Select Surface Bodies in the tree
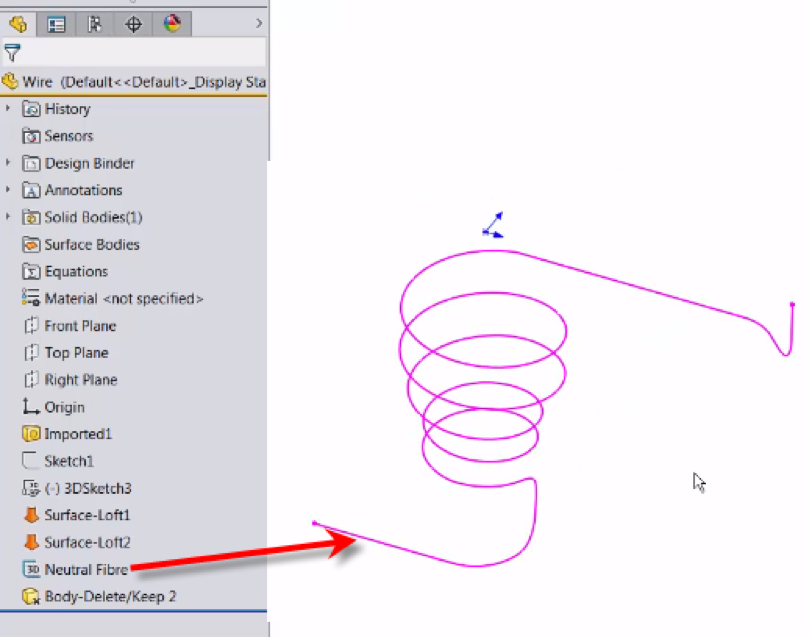Image resolution: width=810 pixels, height=637 pixels. pos(92,244)
